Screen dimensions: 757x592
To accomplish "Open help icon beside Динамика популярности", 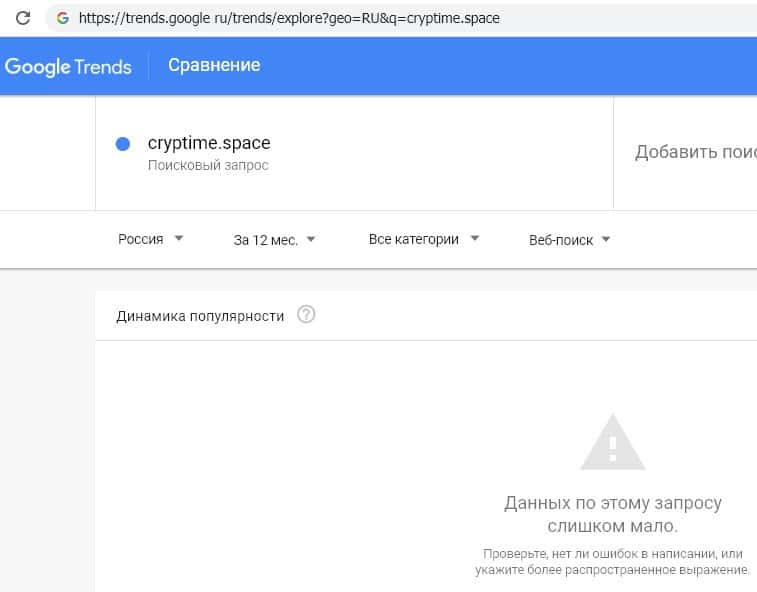I will point(306,315).
